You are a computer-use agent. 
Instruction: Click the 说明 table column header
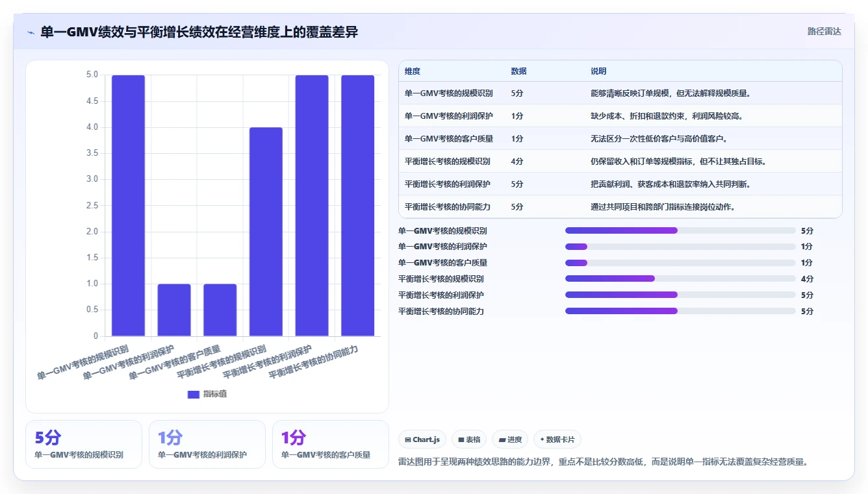click(598, 71)
